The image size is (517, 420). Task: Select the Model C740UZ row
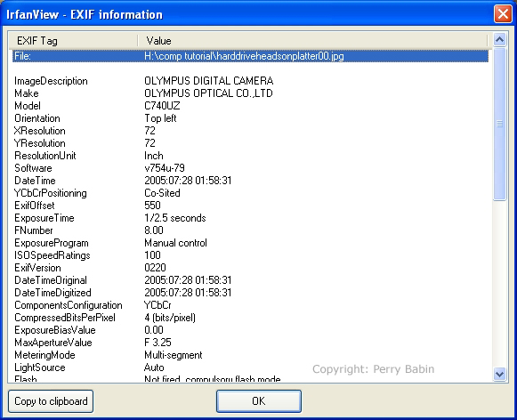[251, 106]
